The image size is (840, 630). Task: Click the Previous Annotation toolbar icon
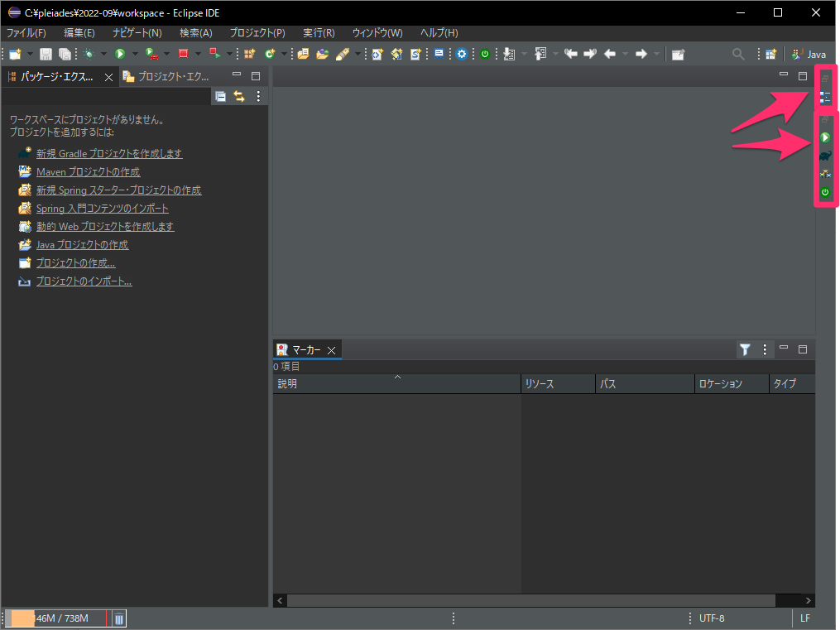[540, 54]
